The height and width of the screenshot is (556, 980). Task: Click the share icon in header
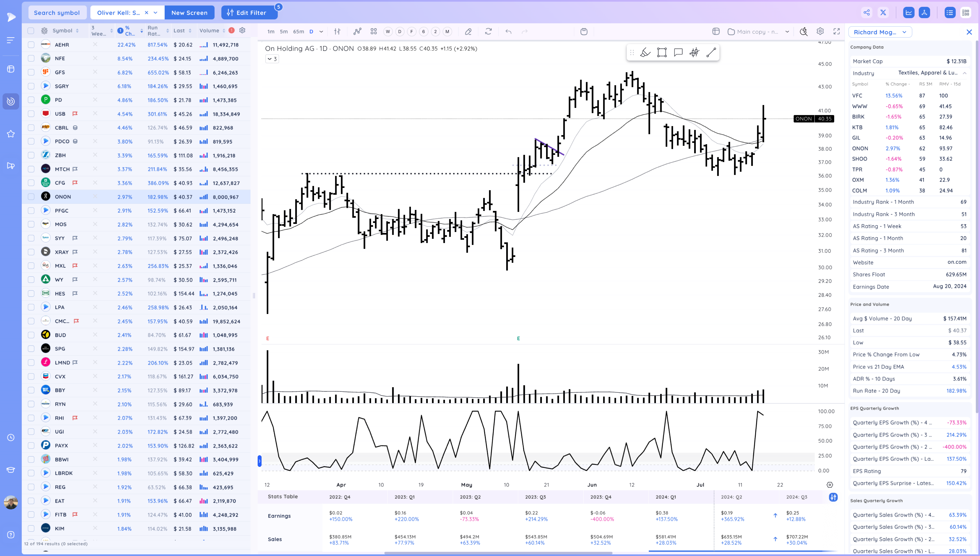(867, 12)
